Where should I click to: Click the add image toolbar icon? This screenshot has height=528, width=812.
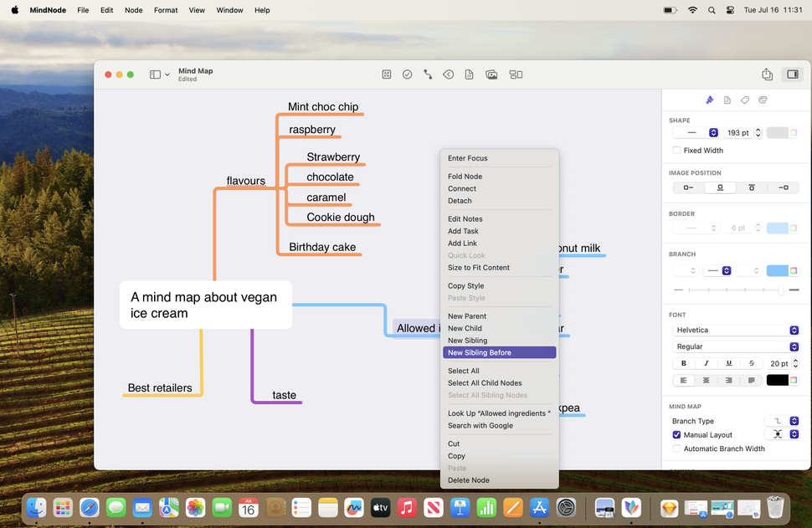pos(491,74)
